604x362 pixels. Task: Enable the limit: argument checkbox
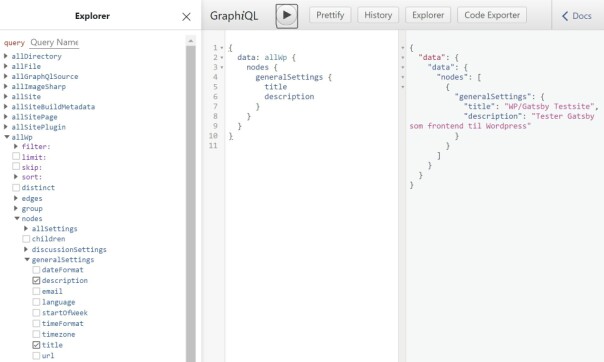16,156
